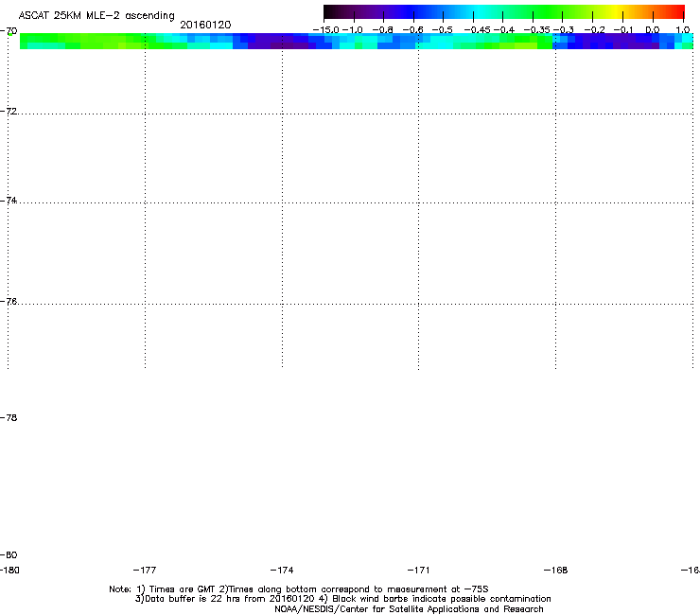
Task: Click the -180 longitude axis label
Action: tap(9, 570)
